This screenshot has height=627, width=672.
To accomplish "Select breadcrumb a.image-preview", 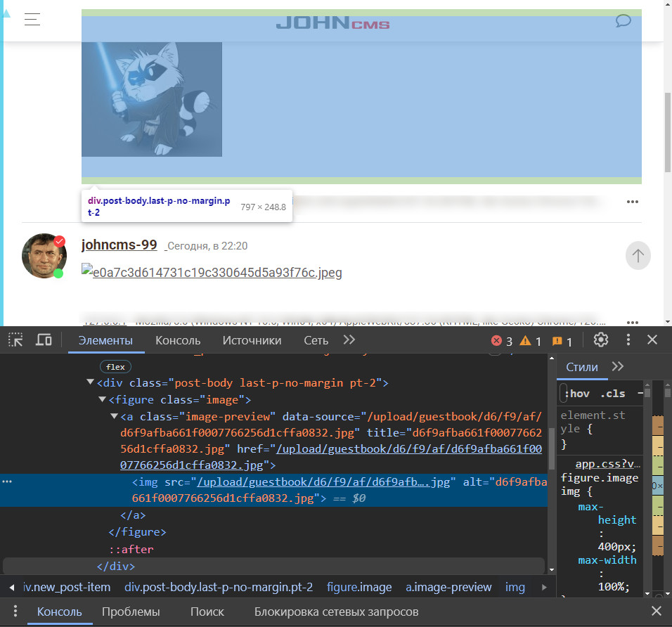I will [448, 587].
